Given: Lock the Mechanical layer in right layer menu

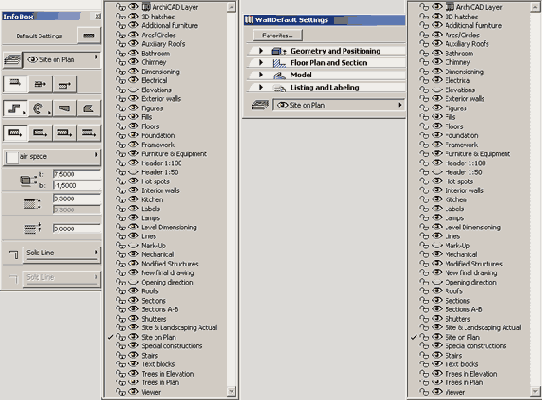Looking at the screenshot, I should coord(424,254).
